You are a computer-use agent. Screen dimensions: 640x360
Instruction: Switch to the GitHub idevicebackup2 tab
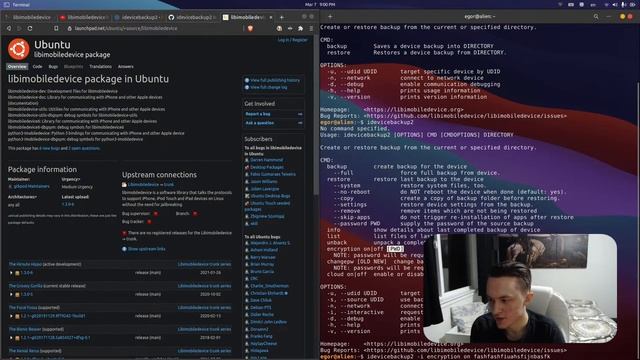coord(191,17)
